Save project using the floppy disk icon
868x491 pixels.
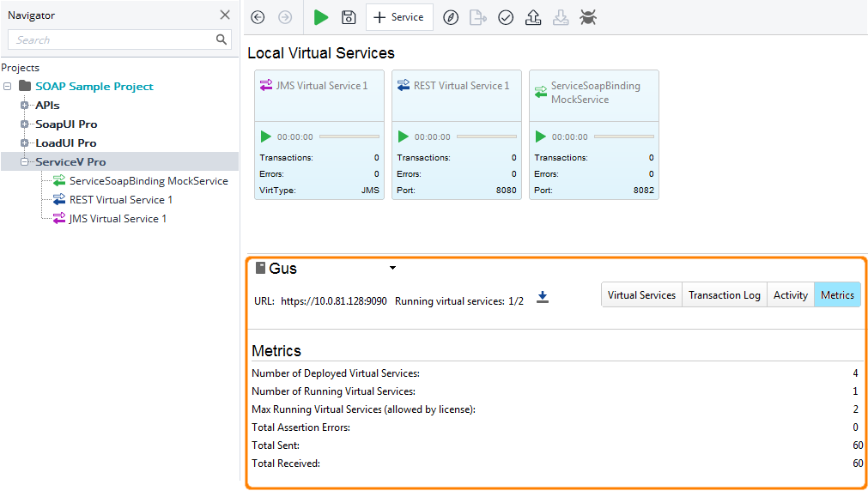pyautogui.click(x=349, y=18)
